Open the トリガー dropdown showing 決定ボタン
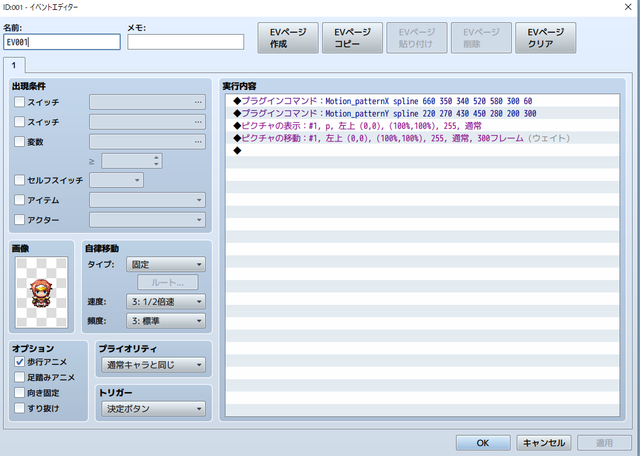The height and width of the screenshot is (456, 640). (x=153, y=409)
